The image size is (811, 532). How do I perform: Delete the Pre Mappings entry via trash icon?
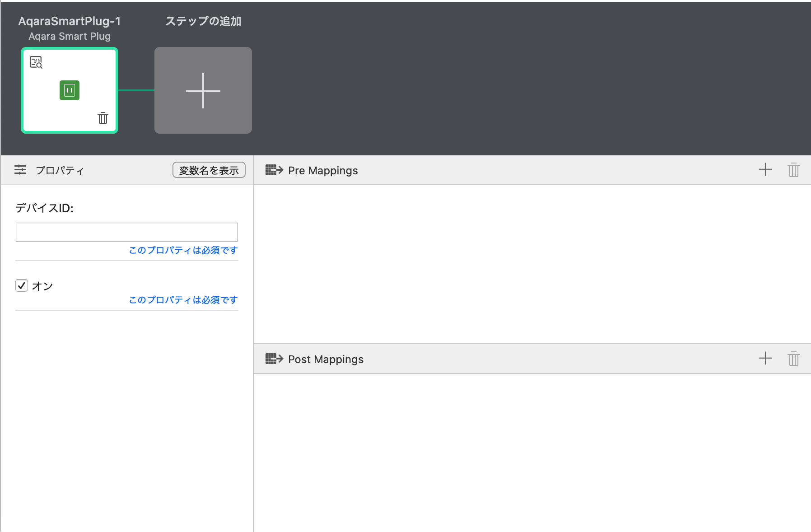(793, 170)
